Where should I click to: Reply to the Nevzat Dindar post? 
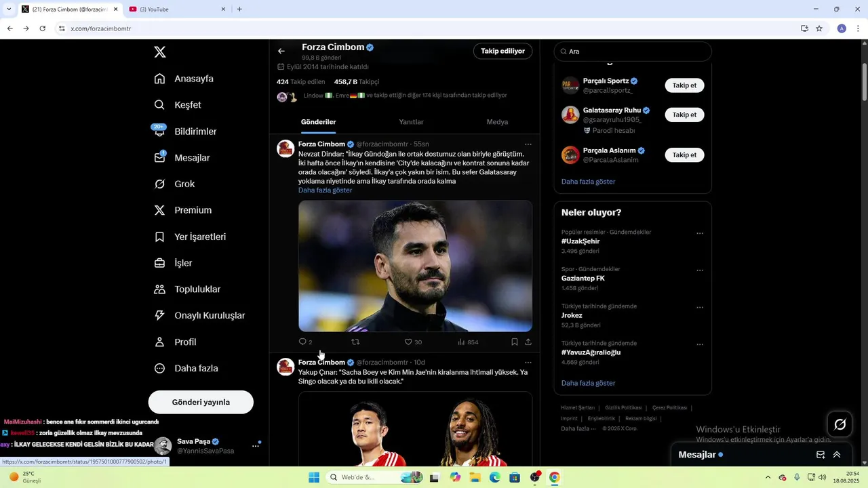click(x=305, y=342)
